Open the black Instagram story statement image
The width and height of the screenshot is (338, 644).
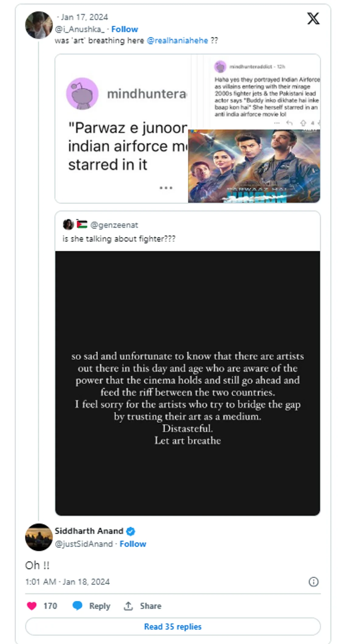tap(187, 383)
